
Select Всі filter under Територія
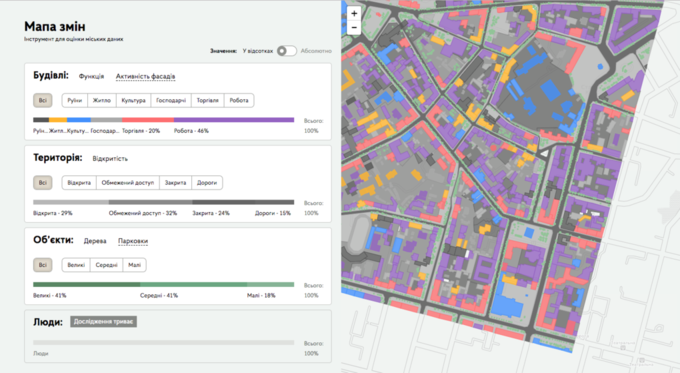42,183
